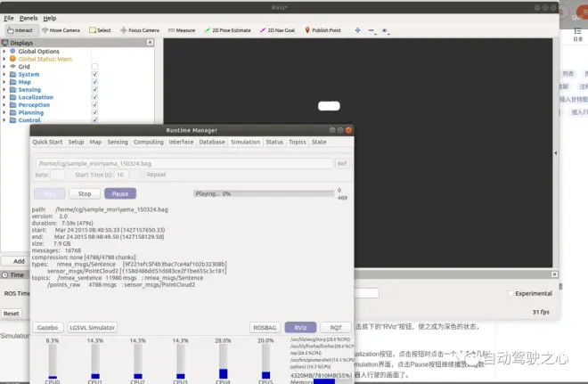Select the 2D Pose Estimate tool
The image size is (588, 384).
(x=227, y=30)
